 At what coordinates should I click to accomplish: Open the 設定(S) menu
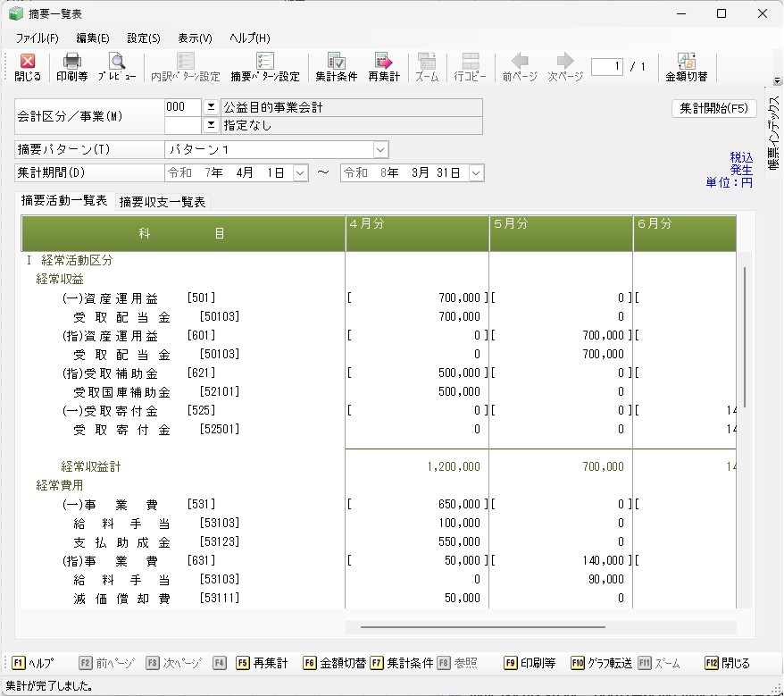(144, 38)
